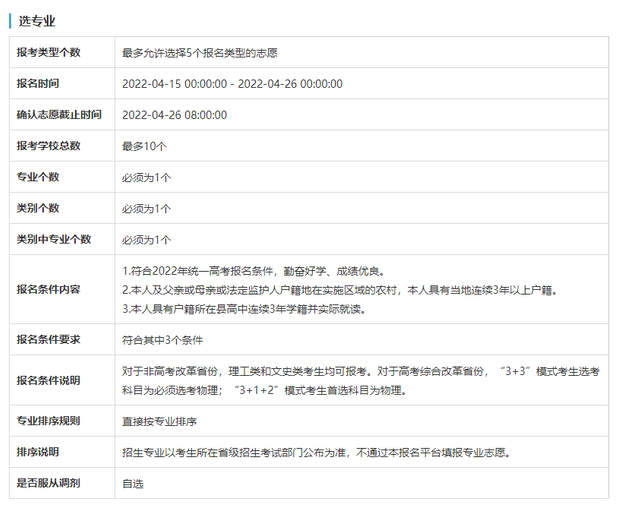
Task: Click the 符合其中3个条件 value text
Action: pyautogui.click(x=162, y=340)
